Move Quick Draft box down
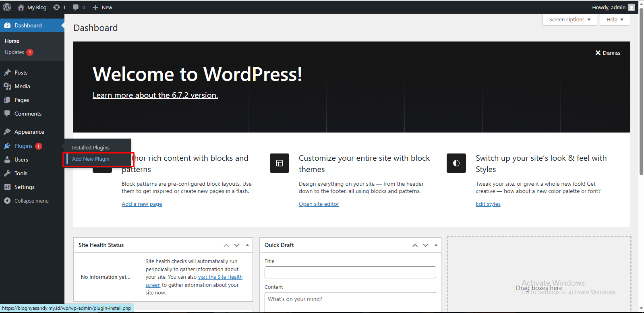 [425, 245]
